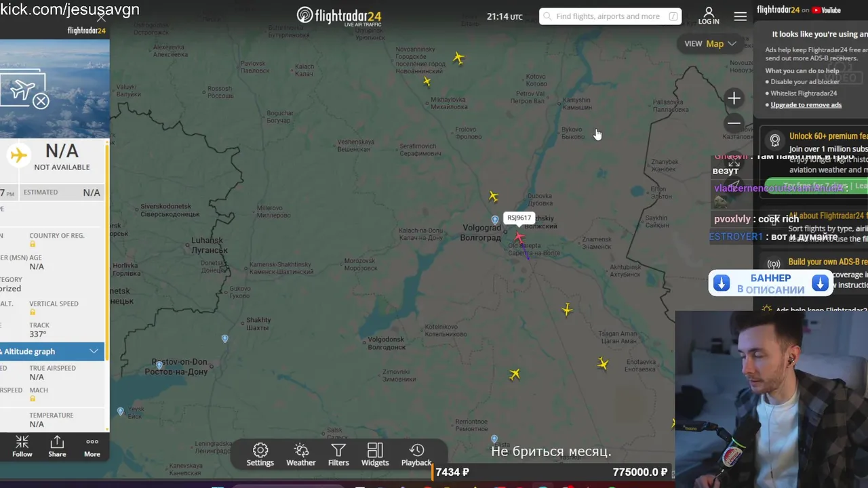The image size is (868, 488).
Task: Click the Kamyshin city label
Action: pos(577,104)
